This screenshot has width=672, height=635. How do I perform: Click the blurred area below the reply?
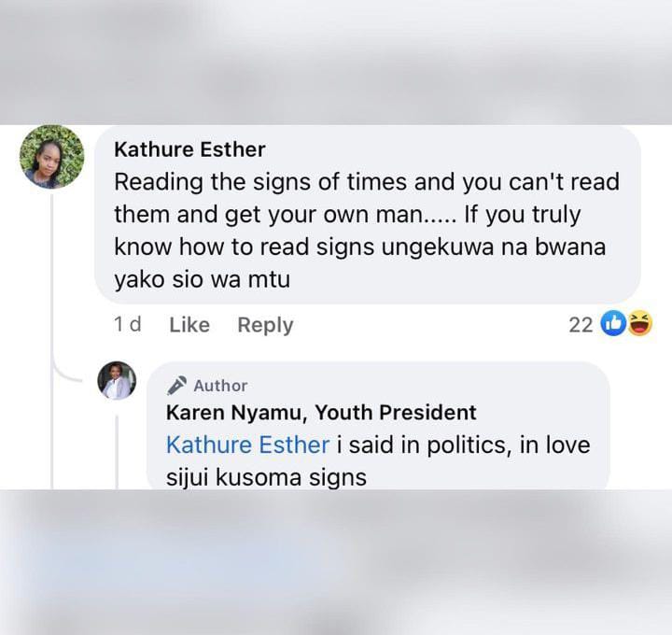[x=336, y=562]
